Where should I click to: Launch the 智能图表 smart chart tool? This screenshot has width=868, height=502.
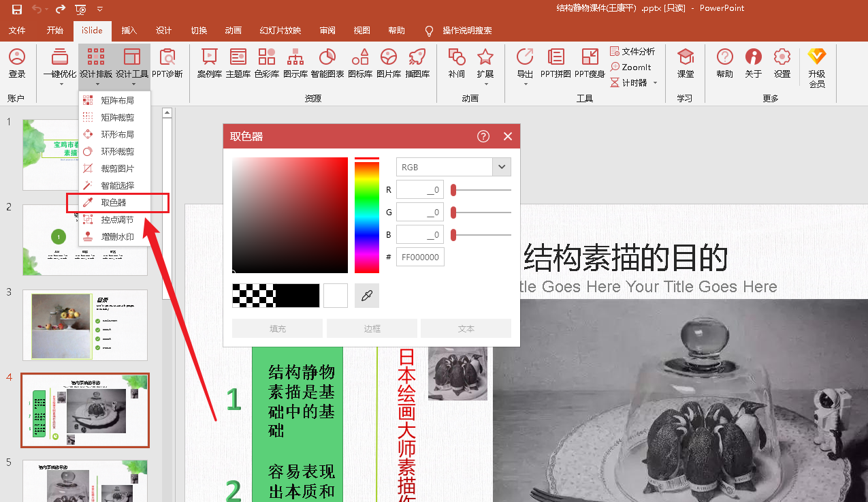[327, 63]
